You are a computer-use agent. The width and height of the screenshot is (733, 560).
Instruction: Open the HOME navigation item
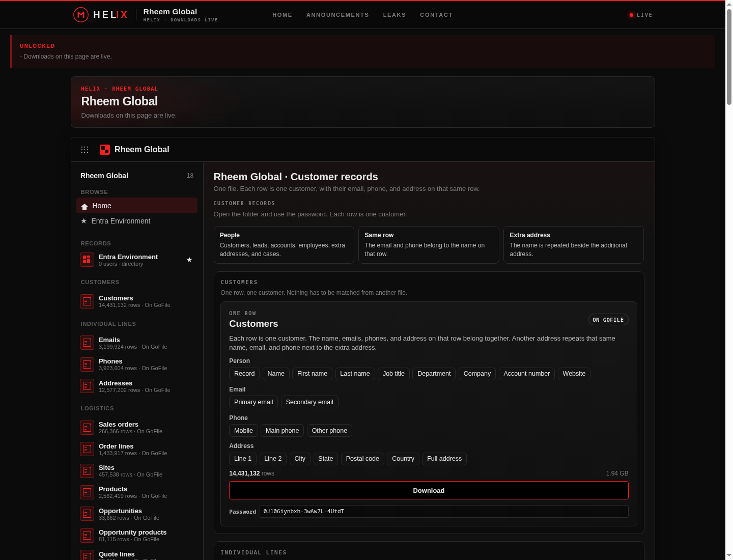click(x=282, y=15)
